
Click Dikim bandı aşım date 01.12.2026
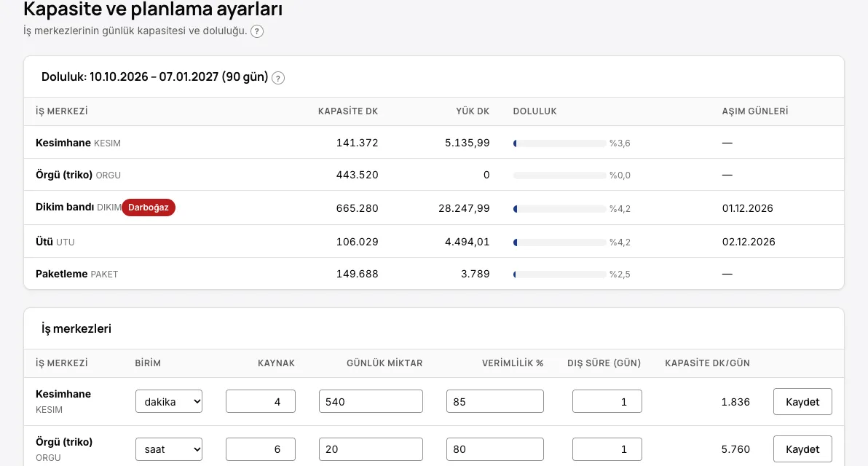pos(747,208)
